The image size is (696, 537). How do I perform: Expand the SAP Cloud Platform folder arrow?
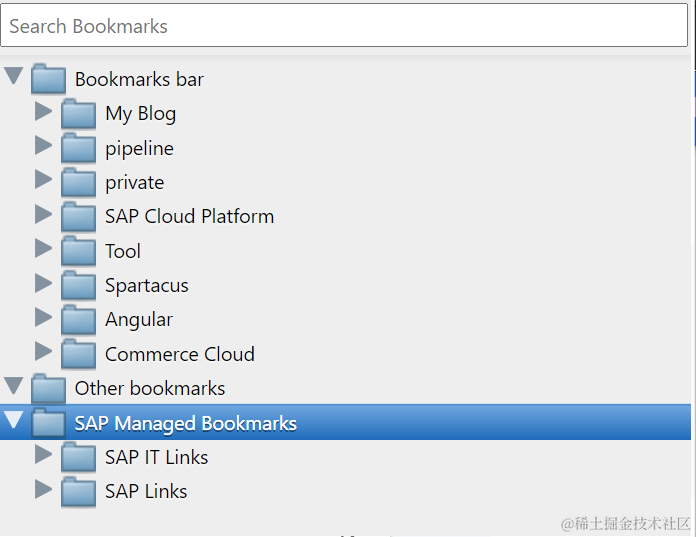[44, 214]
